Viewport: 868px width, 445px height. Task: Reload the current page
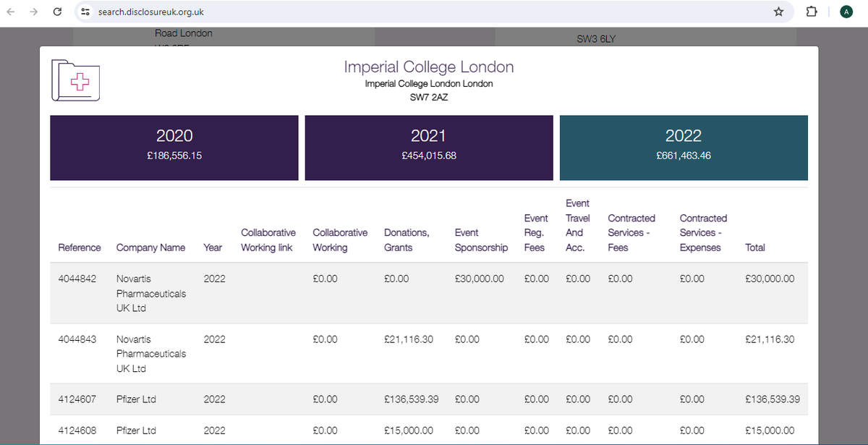[x=57, y=12]
